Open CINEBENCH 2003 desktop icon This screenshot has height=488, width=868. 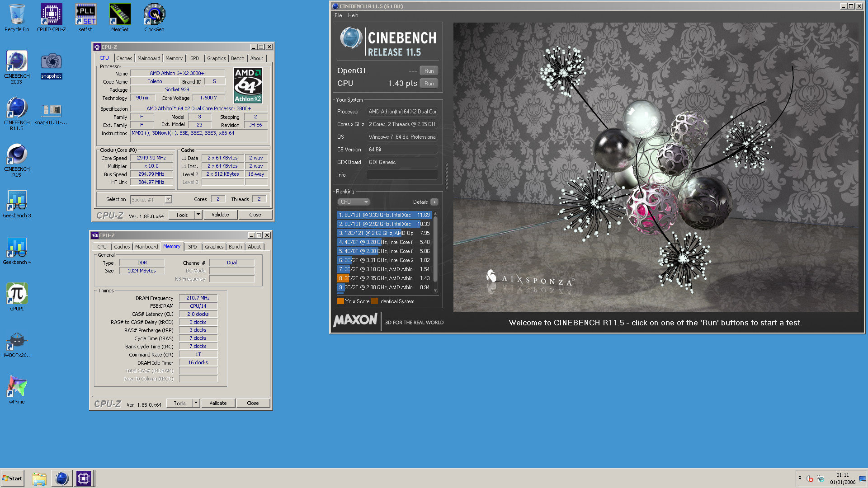(x=17, y=67)
